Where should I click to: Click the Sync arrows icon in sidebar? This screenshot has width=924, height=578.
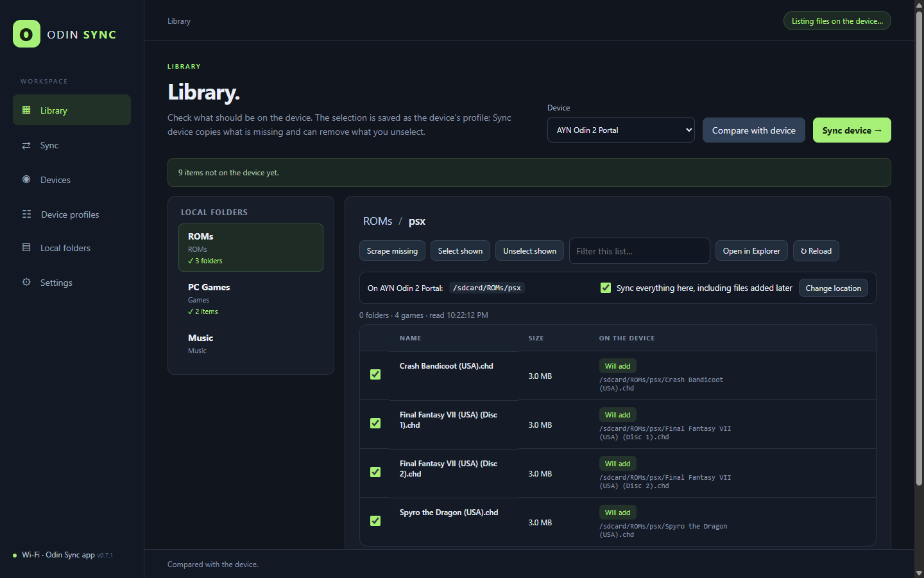(26, 145)
